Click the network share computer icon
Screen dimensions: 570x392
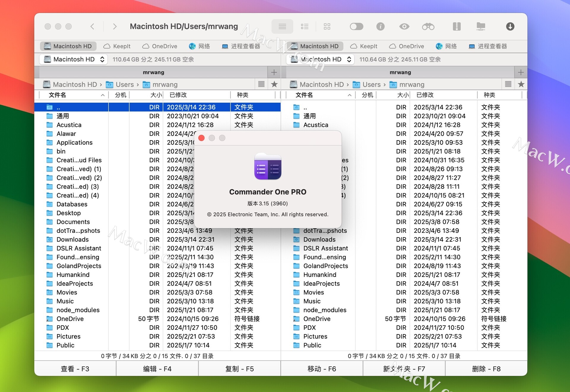pos(481,26)
